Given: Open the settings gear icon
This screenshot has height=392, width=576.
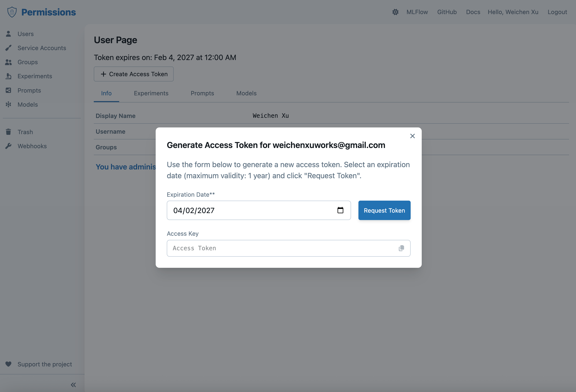Looking at the screenshot, I should click(395, 12).
